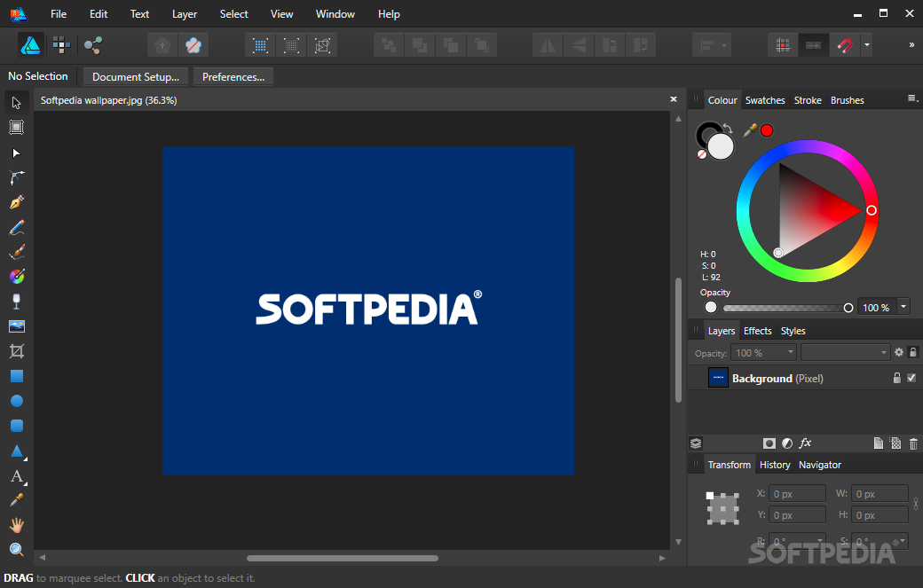Add a new layer icon

tap(878, 443)
